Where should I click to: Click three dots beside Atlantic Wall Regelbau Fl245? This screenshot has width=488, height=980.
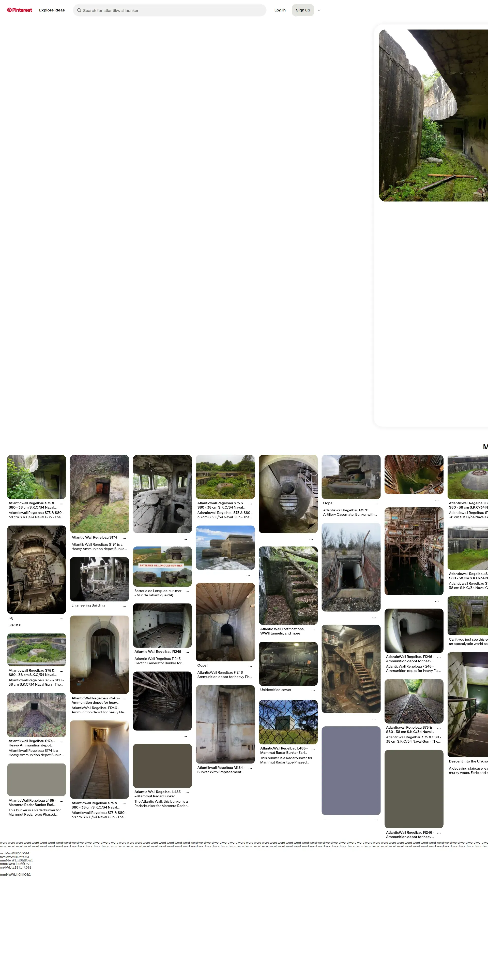click(x=187, y=653)
